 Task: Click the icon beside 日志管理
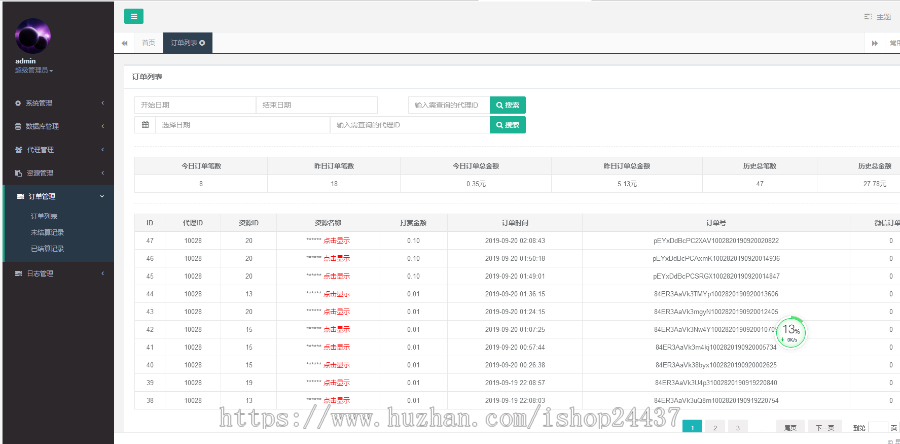tap(18, 274)
